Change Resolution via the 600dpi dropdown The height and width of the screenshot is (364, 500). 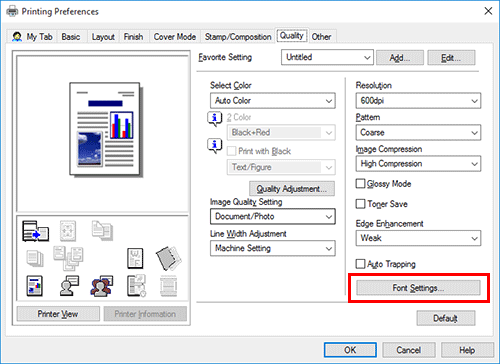418,101
